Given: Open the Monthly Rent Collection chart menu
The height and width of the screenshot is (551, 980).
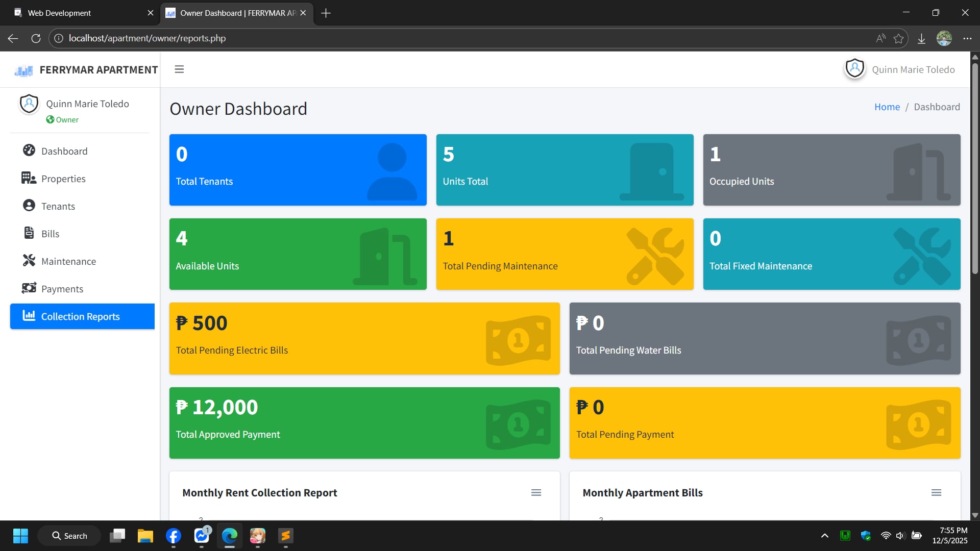Looking at the screenshot, I should coord(536,493).
